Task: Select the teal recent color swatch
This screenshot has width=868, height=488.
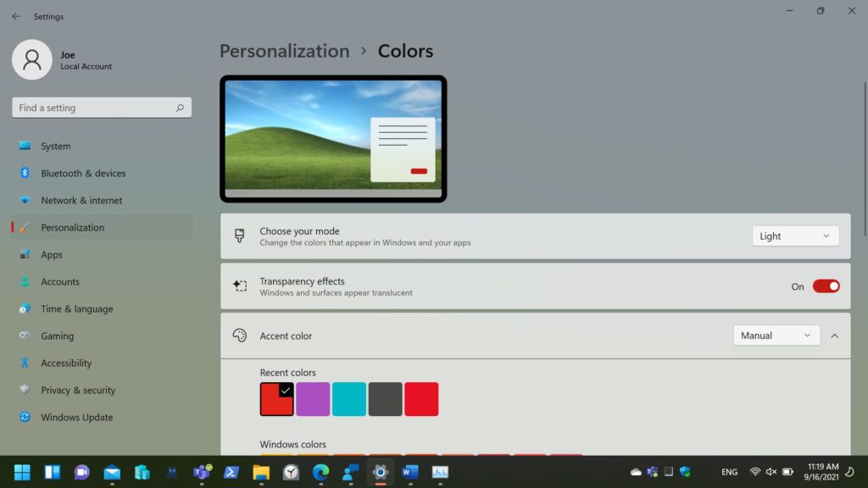Action: (349, 399)
